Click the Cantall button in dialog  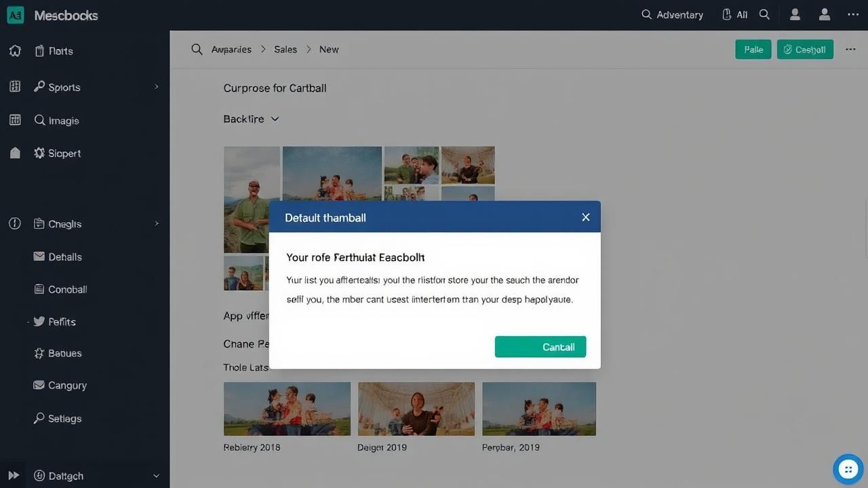coord(540,346)
